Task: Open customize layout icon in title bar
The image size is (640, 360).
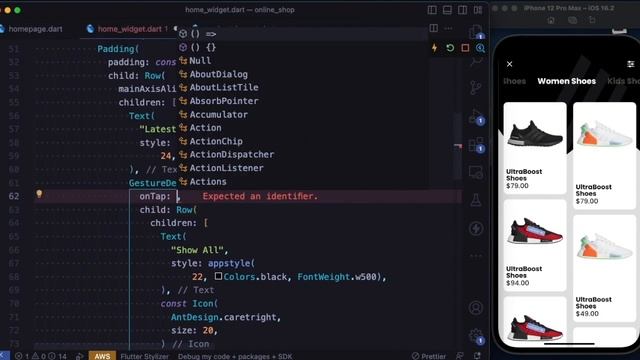Action: pyautogui.click(x=478, y=10)
